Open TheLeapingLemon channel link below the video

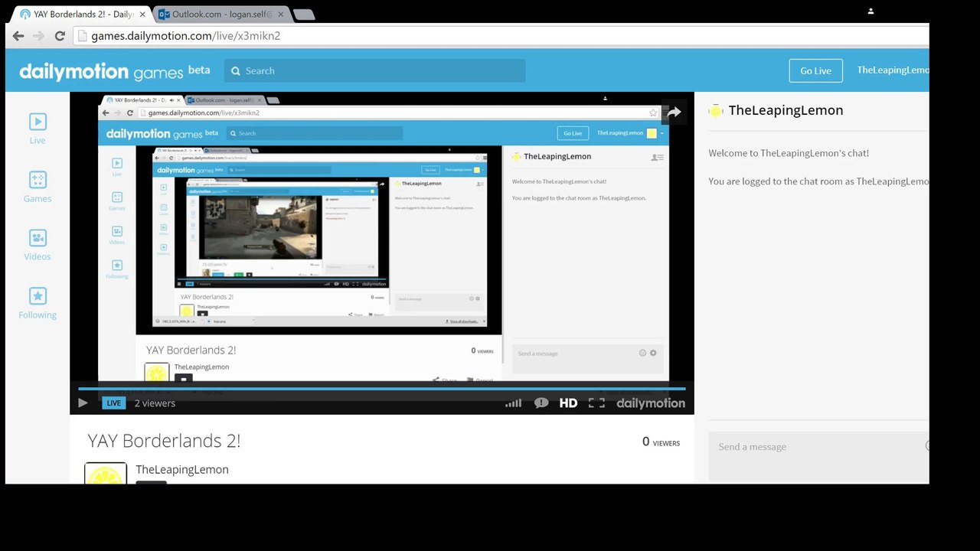[x=182, y=470]
